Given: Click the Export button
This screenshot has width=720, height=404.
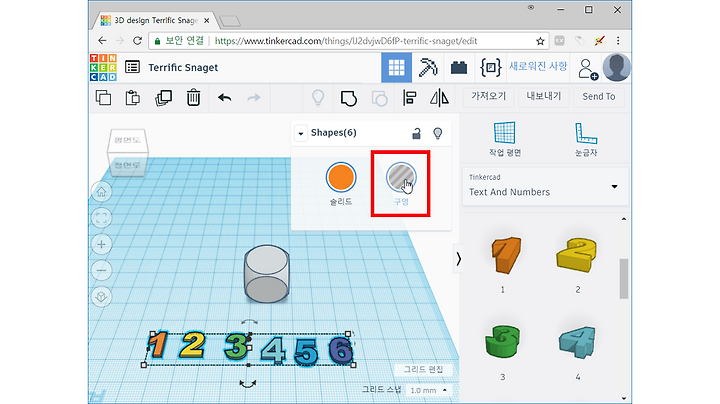Looking at the screenshot, I should [544, 96].
